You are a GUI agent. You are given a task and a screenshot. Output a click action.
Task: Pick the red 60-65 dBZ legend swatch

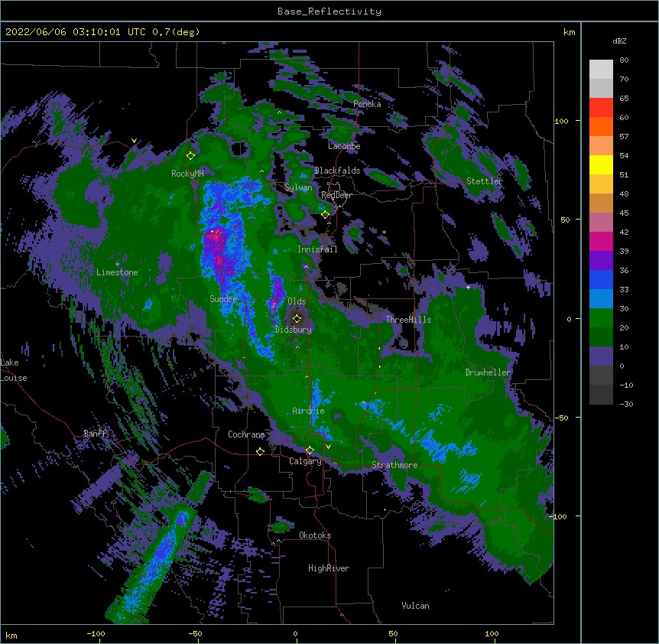click(x=601, y=108)
